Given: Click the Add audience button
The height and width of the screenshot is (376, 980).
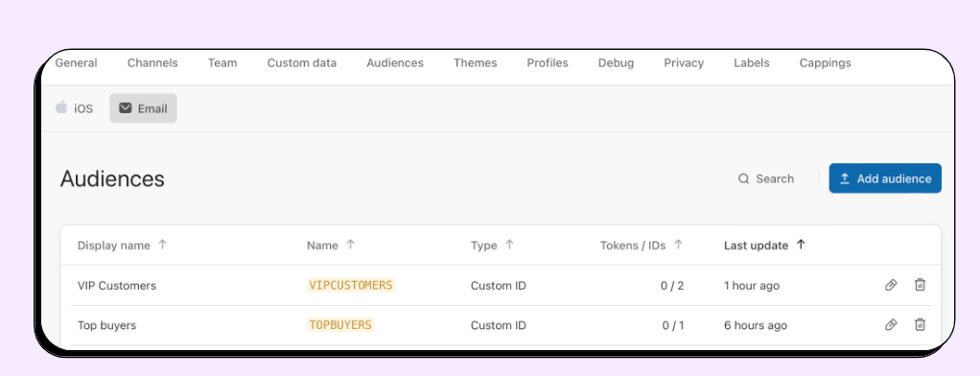Looking at the screenshot, I should 885,178.
